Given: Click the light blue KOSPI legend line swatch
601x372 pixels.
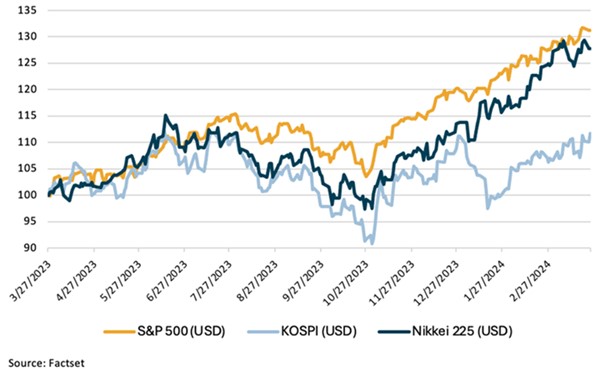Looking at the screenshot, I should click(x=264, y=331).
